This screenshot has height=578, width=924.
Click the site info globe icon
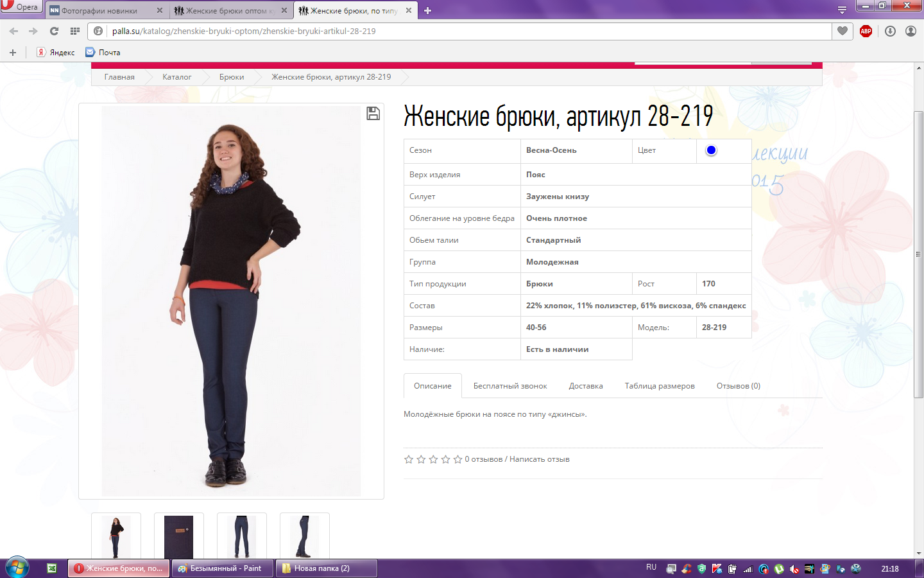tap(98, 31)
